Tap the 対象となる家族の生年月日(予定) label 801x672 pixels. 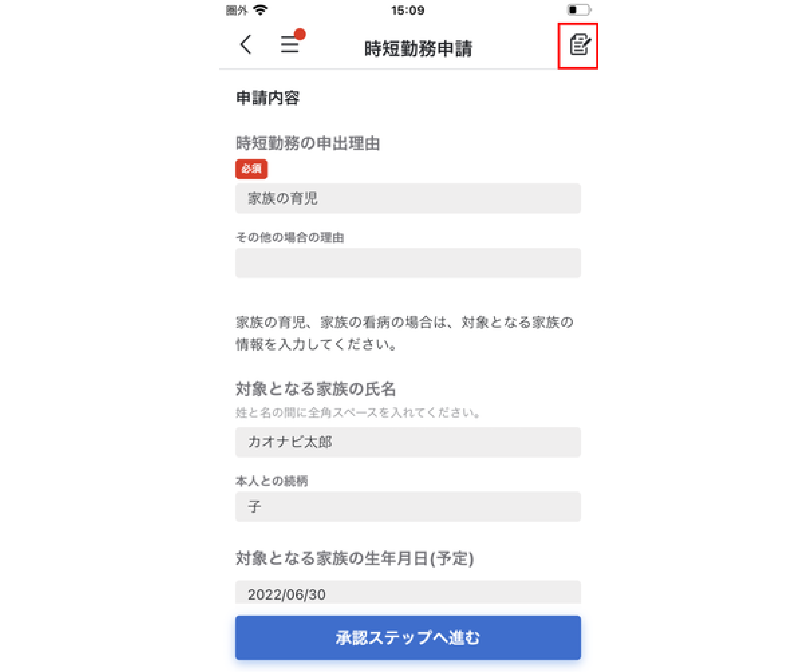click(x=355, y=558)
